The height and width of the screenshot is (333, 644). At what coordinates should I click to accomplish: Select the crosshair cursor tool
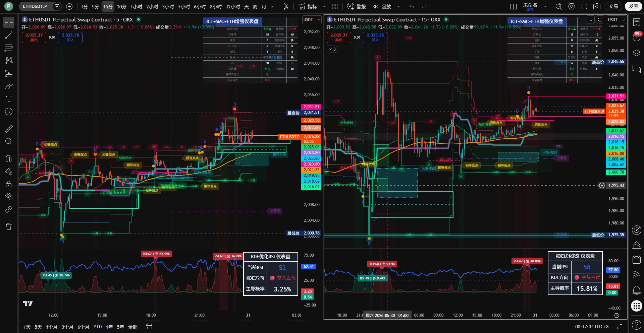(9, 22)
